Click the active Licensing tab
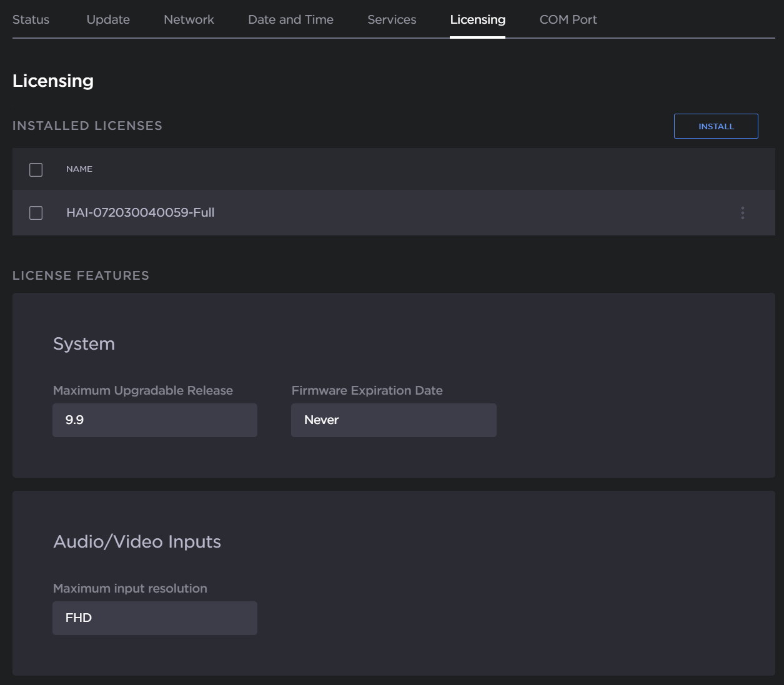 click(477, 19)
